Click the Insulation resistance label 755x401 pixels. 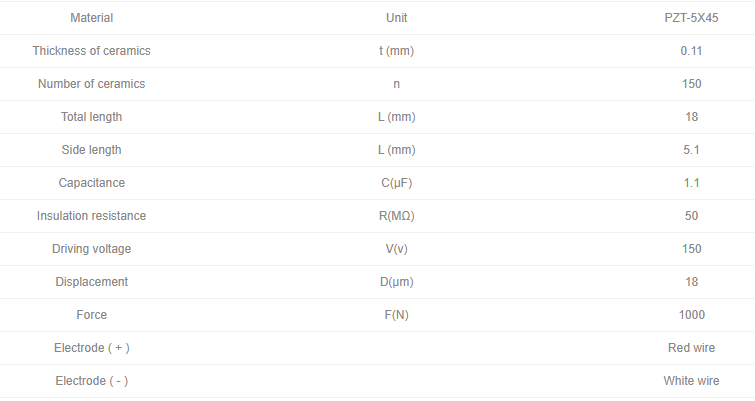pos(91,216)
